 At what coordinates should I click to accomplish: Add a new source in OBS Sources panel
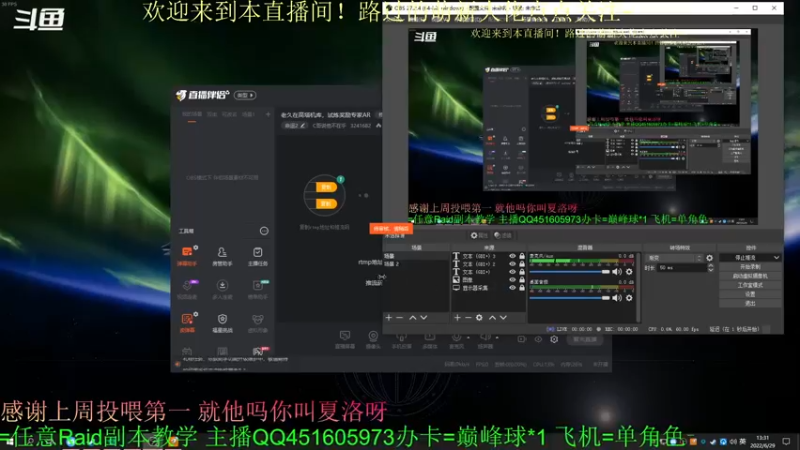(x=457, y=317)
